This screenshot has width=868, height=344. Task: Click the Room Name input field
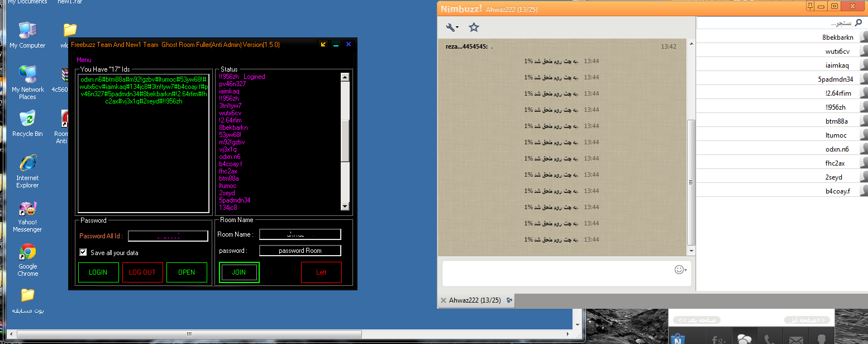[x=300, y=234]
